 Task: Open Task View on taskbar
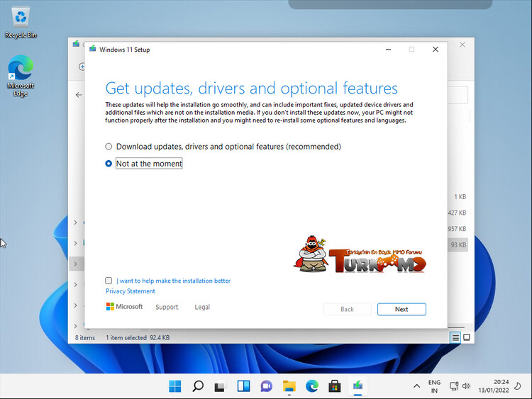click(x=221, y=386)
